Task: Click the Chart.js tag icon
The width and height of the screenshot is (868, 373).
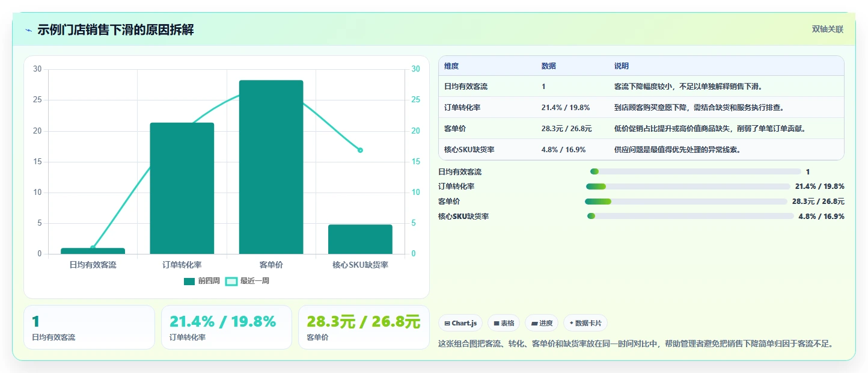Action: pos(447,323)
